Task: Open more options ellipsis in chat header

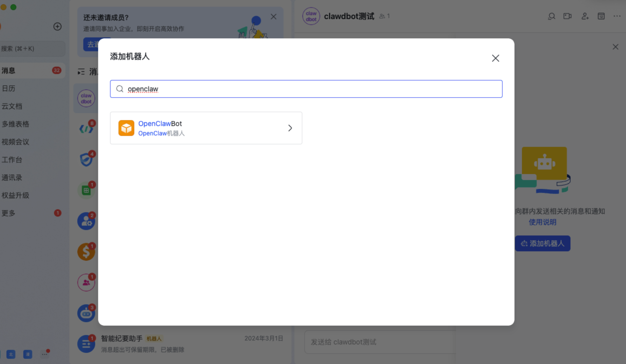Action: [x=617, y=16]
